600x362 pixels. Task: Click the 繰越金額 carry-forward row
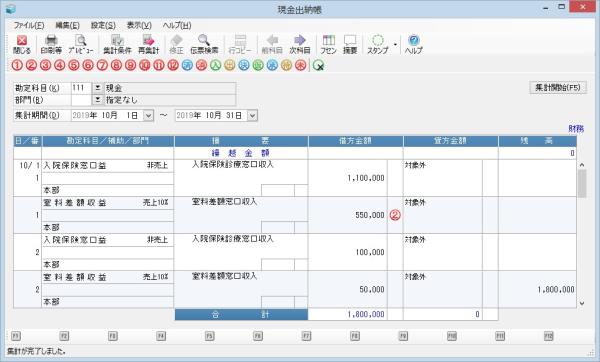[x=295, y=153]
